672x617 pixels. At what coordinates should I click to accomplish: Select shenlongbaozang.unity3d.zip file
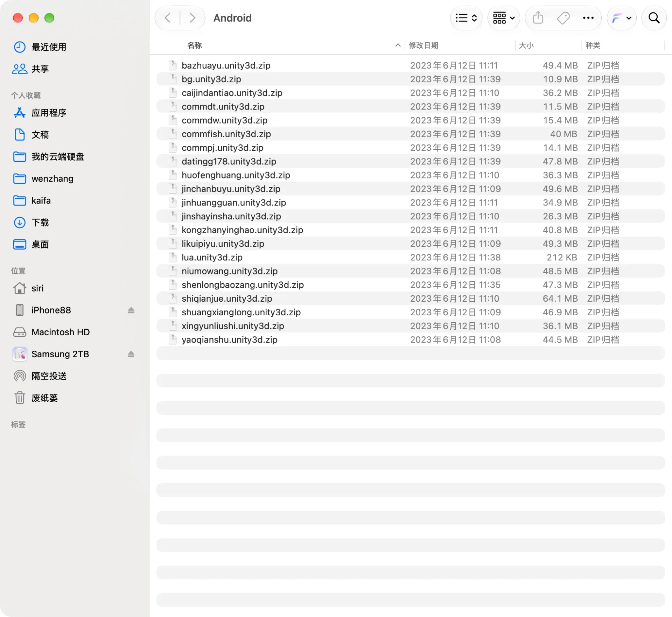pyautogui.click(x=411, y=285)
